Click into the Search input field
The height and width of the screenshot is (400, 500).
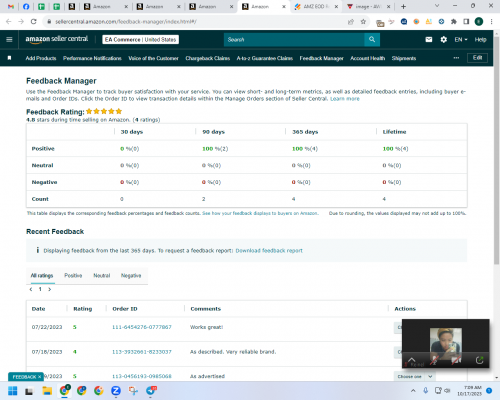click(294, 40)
